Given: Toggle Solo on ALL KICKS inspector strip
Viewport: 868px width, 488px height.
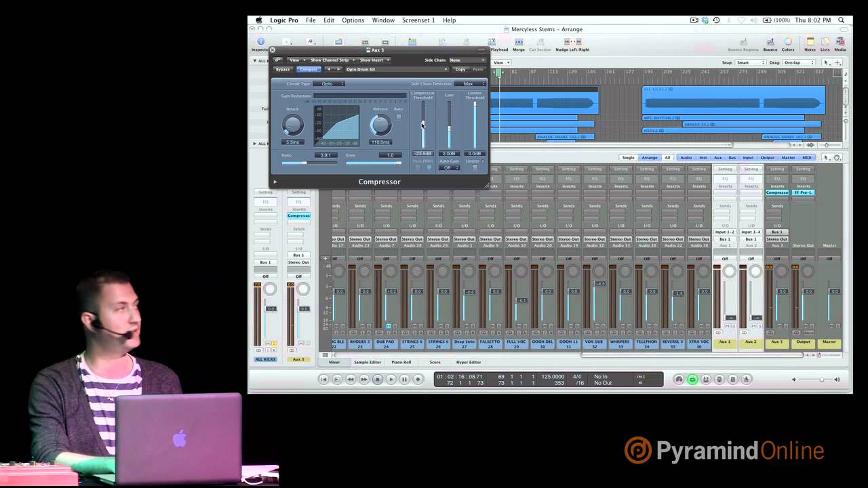Looking at the screenshot, I should 274,344.
